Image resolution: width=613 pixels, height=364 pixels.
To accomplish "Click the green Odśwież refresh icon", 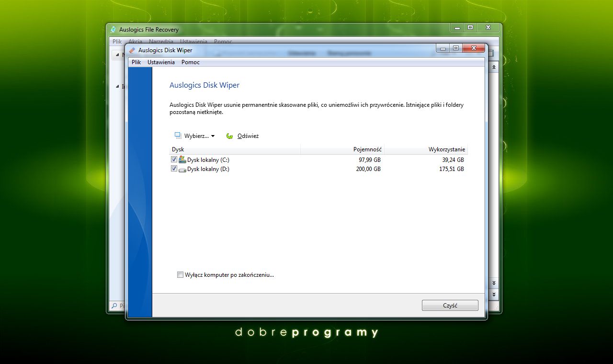I will pos(230,136).
